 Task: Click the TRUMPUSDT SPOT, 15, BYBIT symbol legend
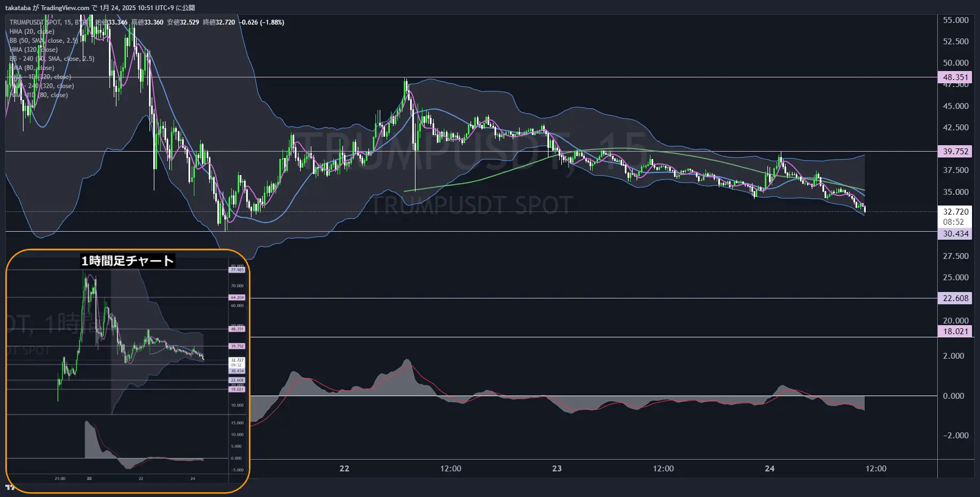point(51,22)
